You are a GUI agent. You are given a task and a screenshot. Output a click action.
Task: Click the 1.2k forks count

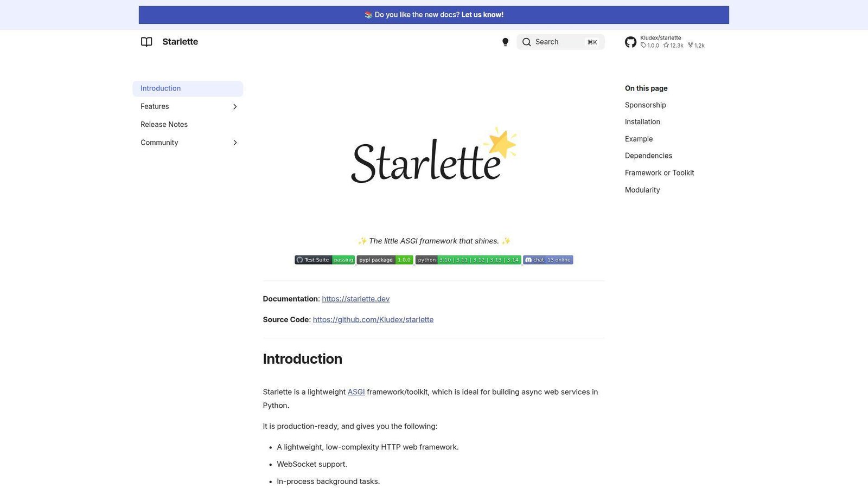click(696, 46)
